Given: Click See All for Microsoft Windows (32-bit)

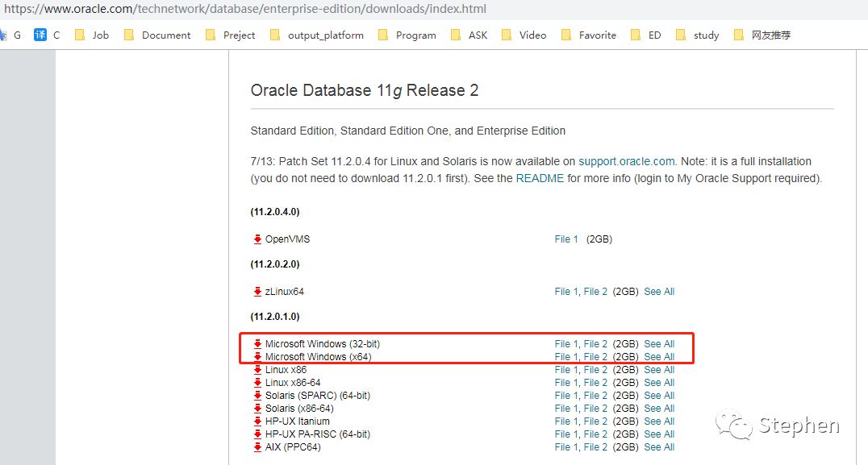Looking at the screenshot, I should click(x=659, y=344).
